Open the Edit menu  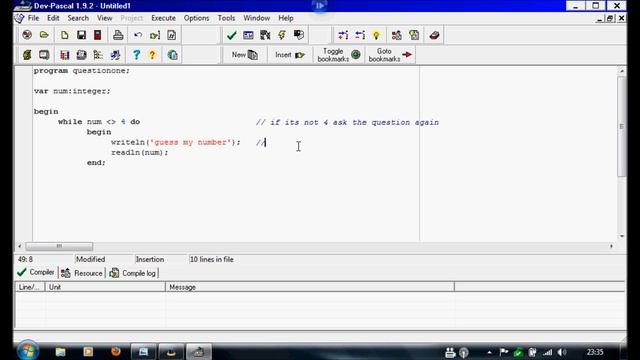pos(53,18)
